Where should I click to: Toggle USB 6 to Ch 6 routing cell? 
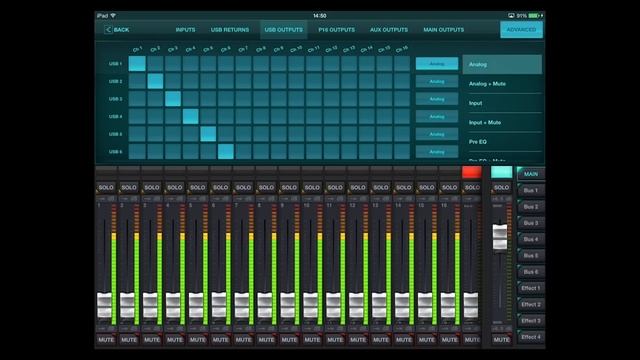coord(226,151)
